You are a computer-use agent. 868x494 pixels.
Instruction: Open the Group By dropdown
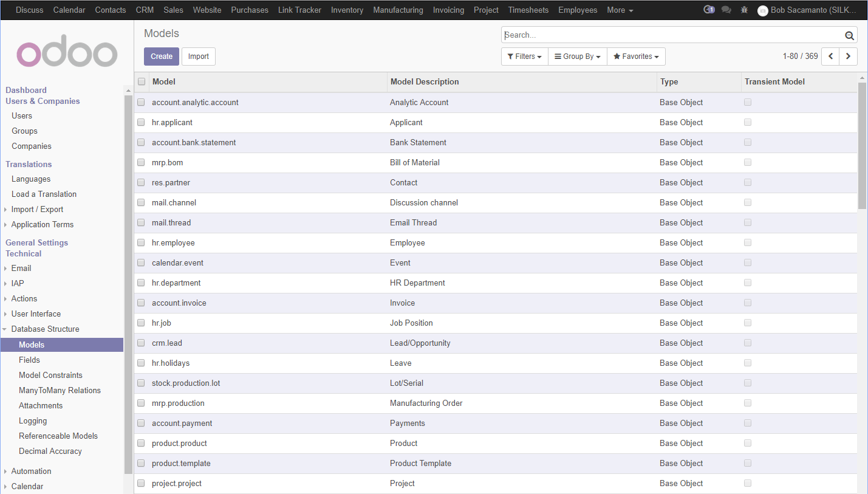577,57
